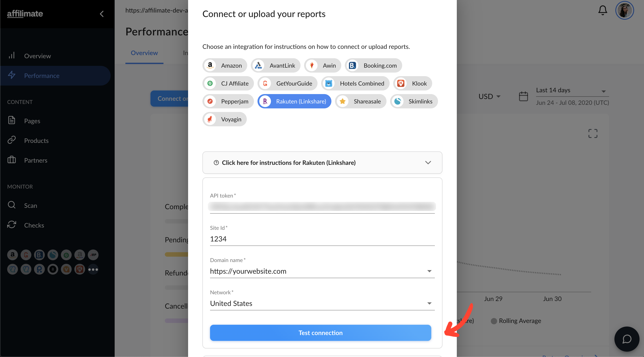Image resolution: width=644 pixels, height=357 pixels.
Task: Choose the Shareasale integration
Action: pos(361,101)
